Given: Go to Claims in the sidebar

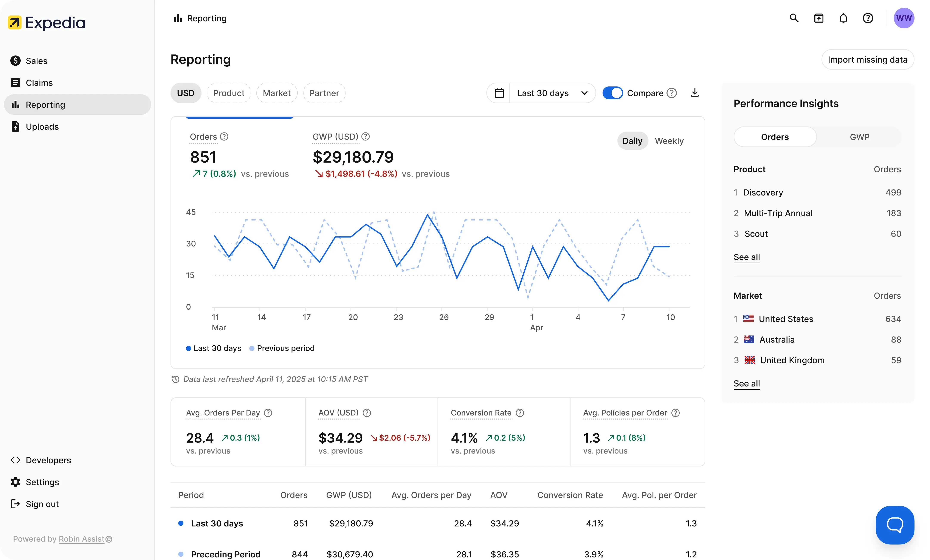Looking at the screenshot, I should [x=39, y=83].
